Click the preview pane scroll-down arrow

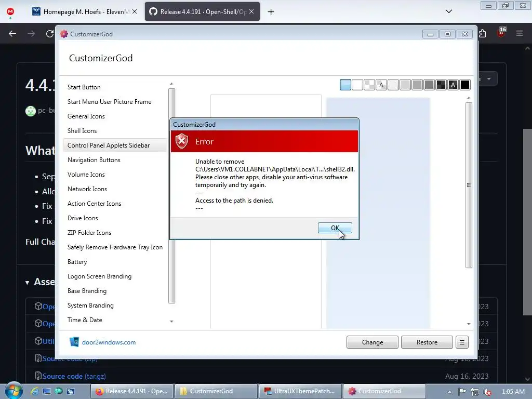469,324
